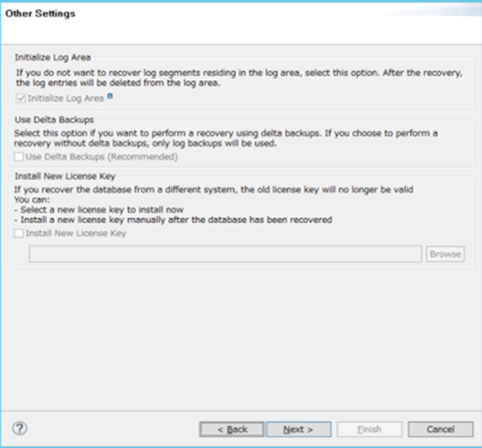Select the Initialize Log Area group title
This screenshot has height=448, width=482.
click(52, 57)
